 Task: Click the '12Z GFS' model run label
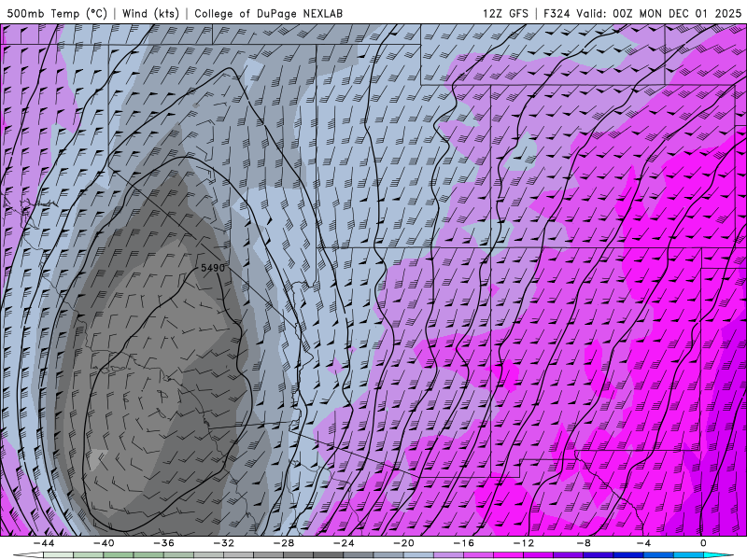point(505,13)
